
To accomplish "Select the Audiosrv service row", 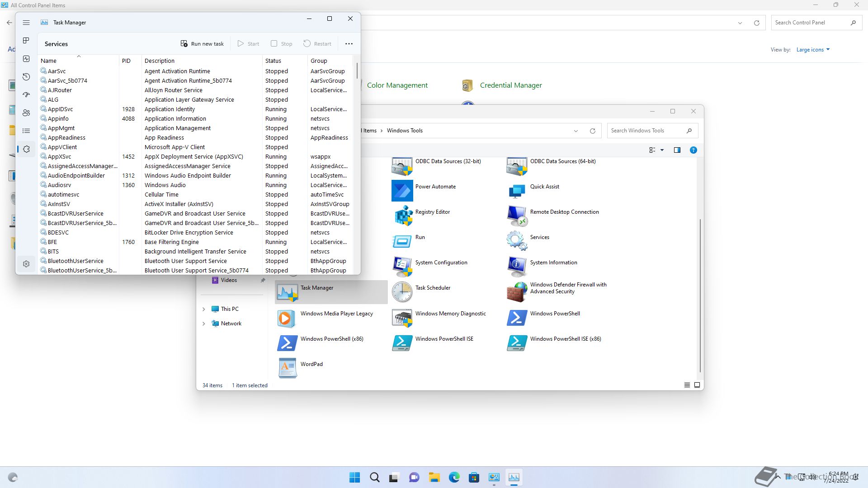I will [195, 185].
